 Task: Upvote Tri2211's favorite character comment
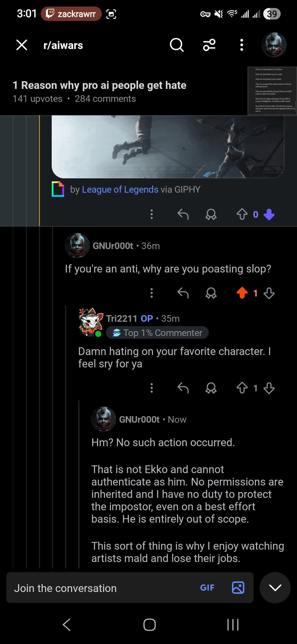pyautogui.click(x=242, y=388)
